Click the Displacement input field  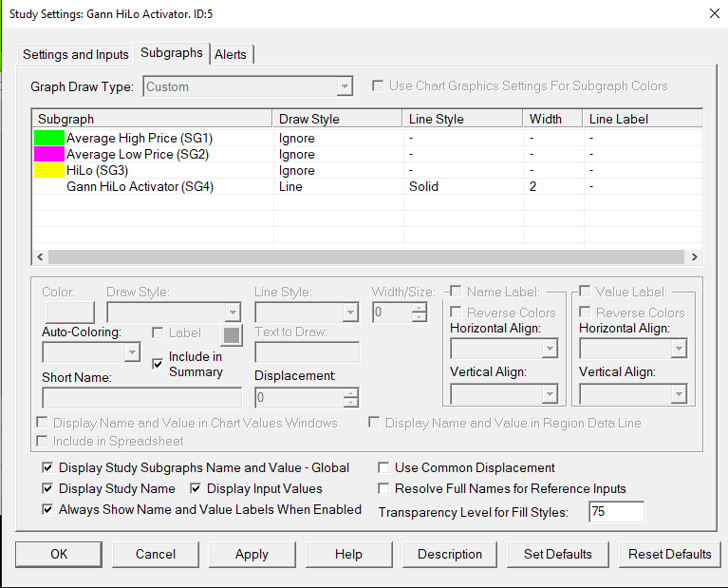(x=300, y=398)
